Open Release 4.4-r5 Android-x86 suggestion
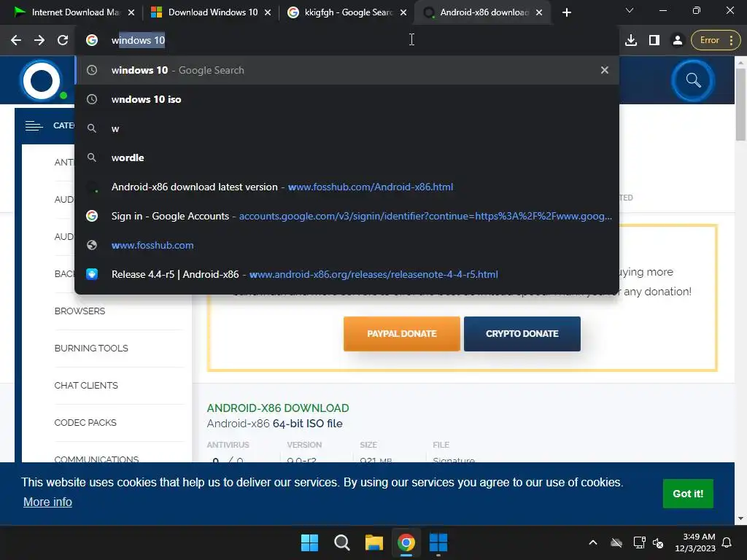This screenshot has height=560, width=747. pyautogui.click(x=347, y=274)
